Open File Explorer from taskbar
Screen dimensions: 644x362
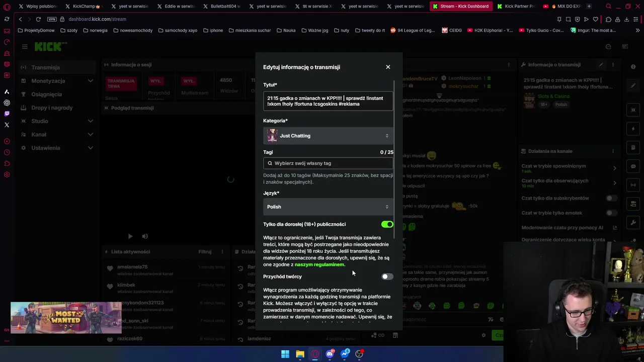pos(300,354)
